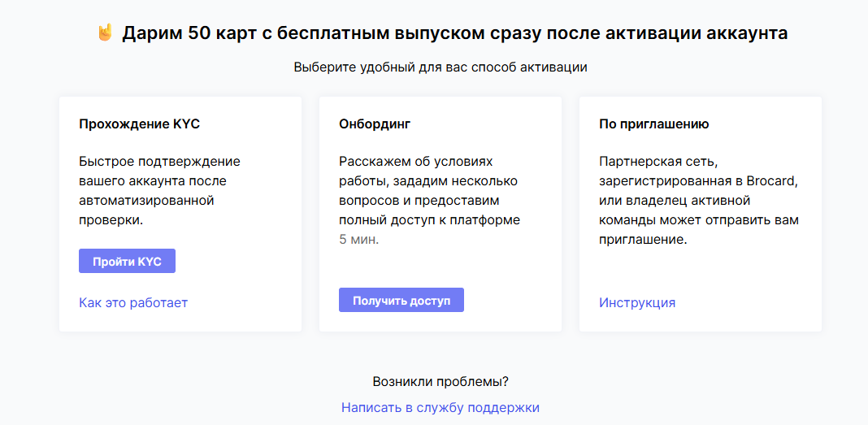Click the Дарим 50 карт promo headline
The height and width of the screenshot is (425, 868).
click(x=455, y=33)
